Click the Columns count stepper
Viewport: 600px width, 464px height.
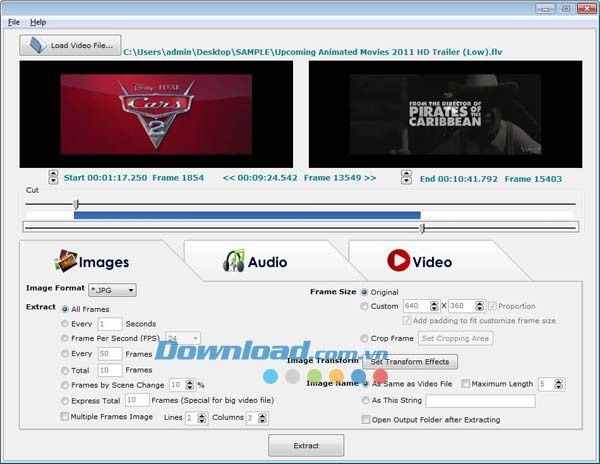pyautogui.click(x=262, y=418)
